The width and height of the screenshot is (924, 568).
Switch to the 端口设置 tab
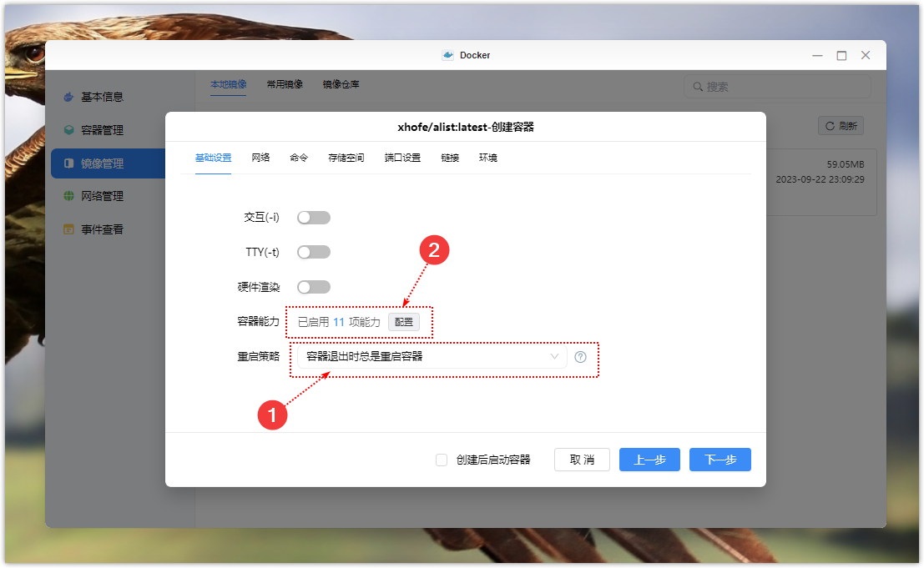pos(402,158)
